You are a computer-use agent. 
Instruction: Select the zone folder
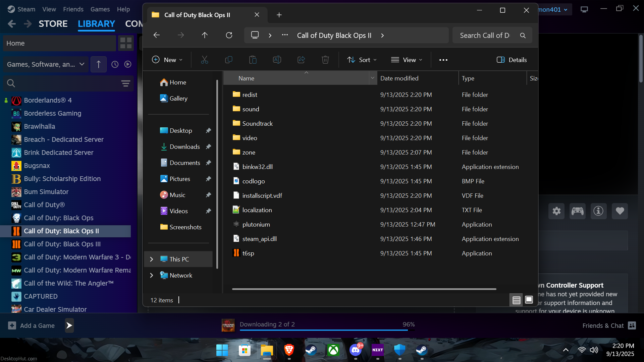(249, 153)
